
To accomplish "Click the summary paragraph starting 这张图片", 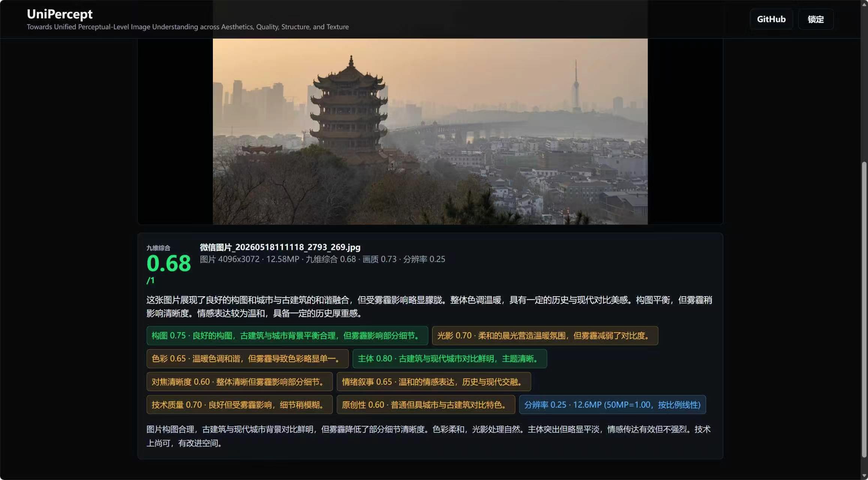I will (429, 307).
